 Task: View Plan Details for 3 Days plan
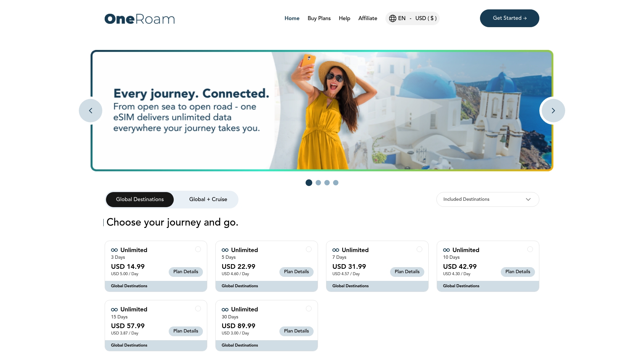[186, 272]
